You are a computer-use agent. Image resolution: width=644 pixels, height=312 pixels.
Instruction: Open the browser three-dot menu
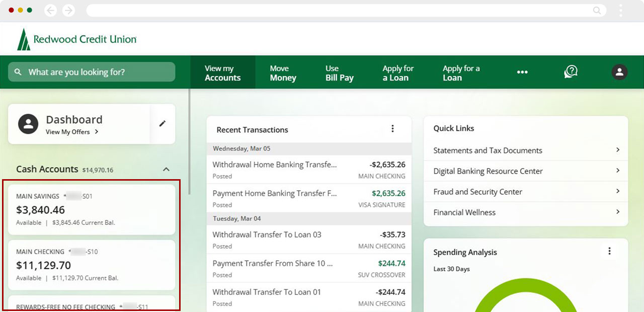point(621,11)
